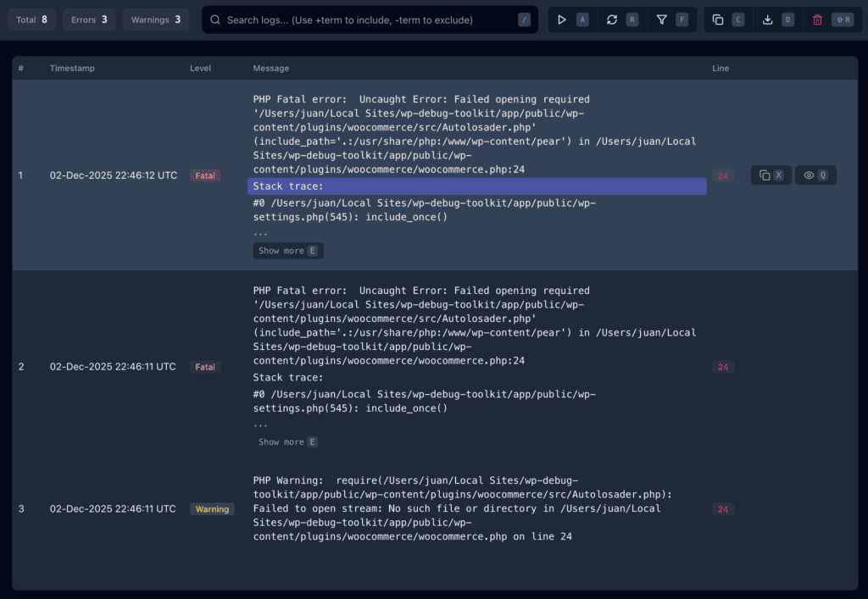
Task: Expand row 2 with Show more
Action: (x=287, y=442)
